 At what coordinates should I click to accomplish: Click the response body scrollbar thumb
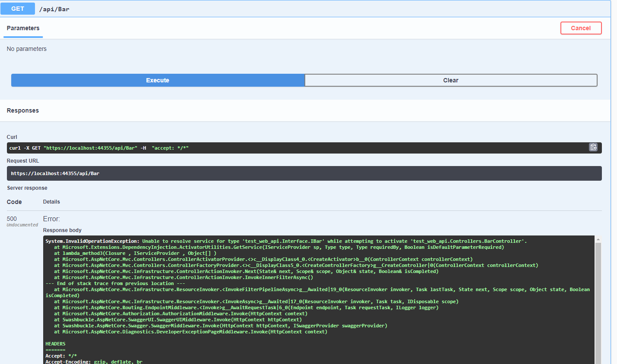tap(598, 303)
